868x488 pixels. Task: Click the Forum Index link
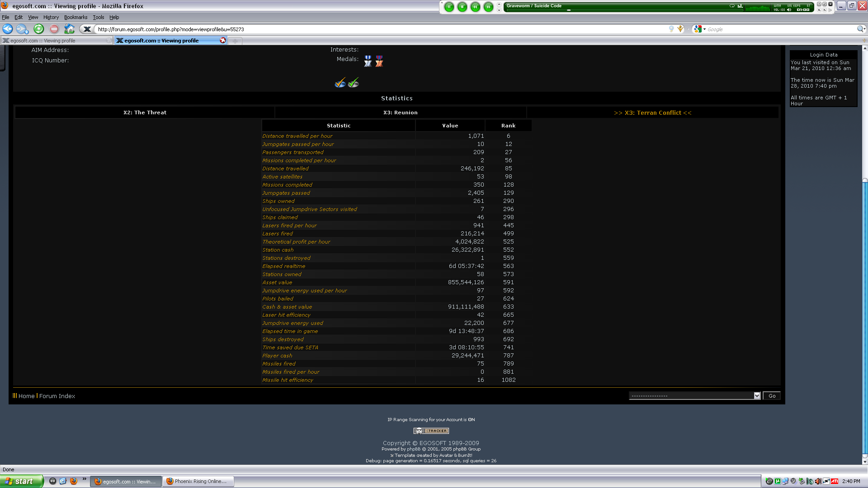click(57, 396)
